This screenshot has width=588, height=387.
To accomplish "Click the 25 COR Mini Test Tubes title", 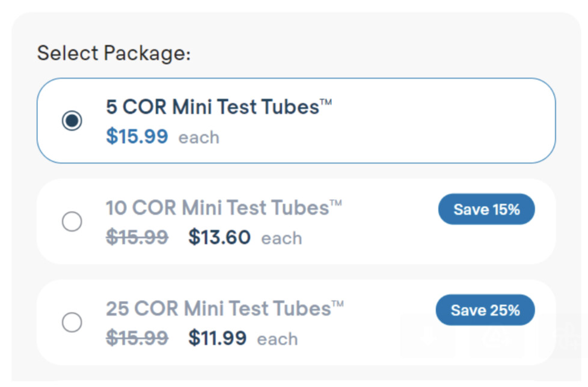I will (x=225, y=308).
